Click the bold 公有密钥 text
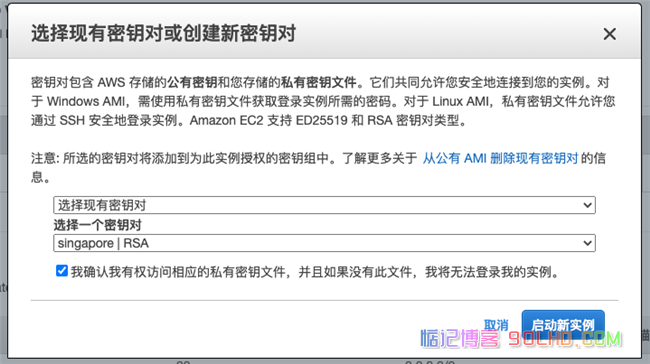 click(x=192, y=82)
